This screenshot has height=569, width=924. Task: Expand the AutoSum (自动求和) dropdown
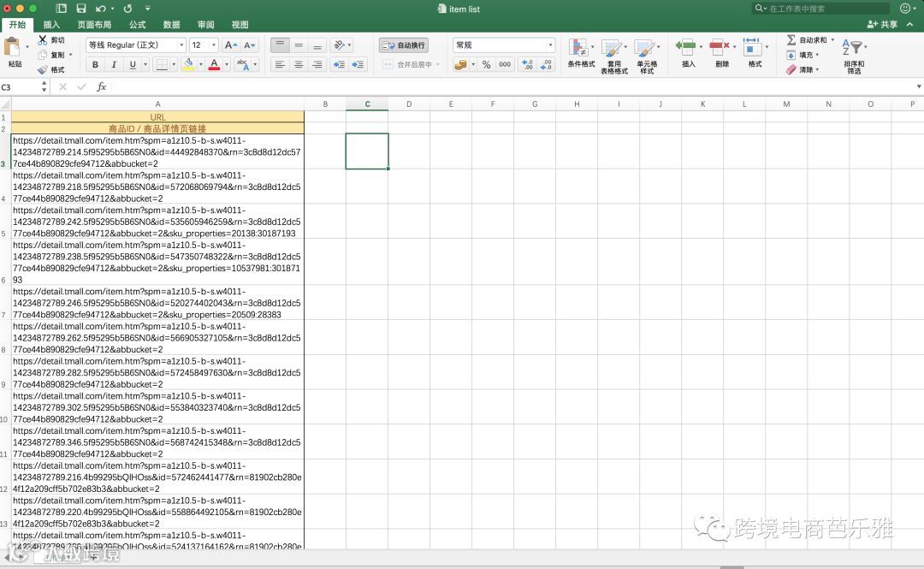coord(832,40)
